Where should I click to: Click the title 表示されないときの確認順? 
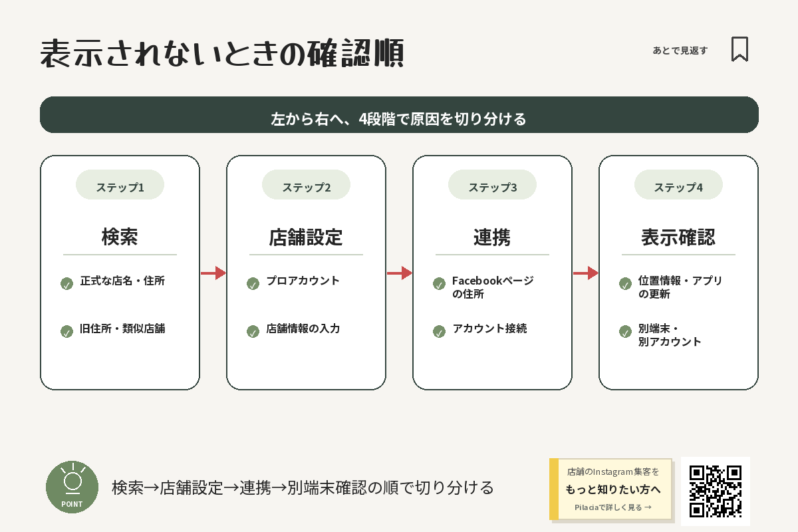click(222, 53)
